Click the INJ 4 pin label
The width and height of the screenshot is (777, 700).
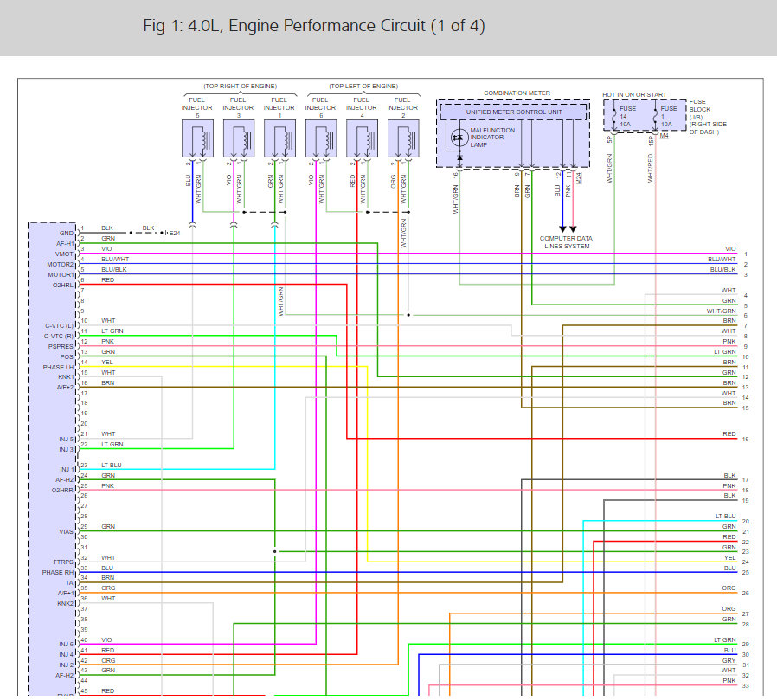pos(67,655)
